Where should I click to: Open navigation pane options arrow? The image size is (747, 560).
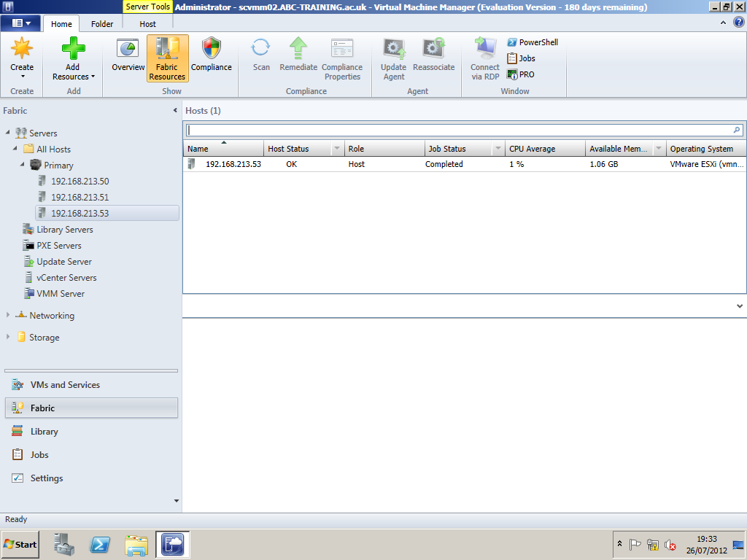point(177,501)
